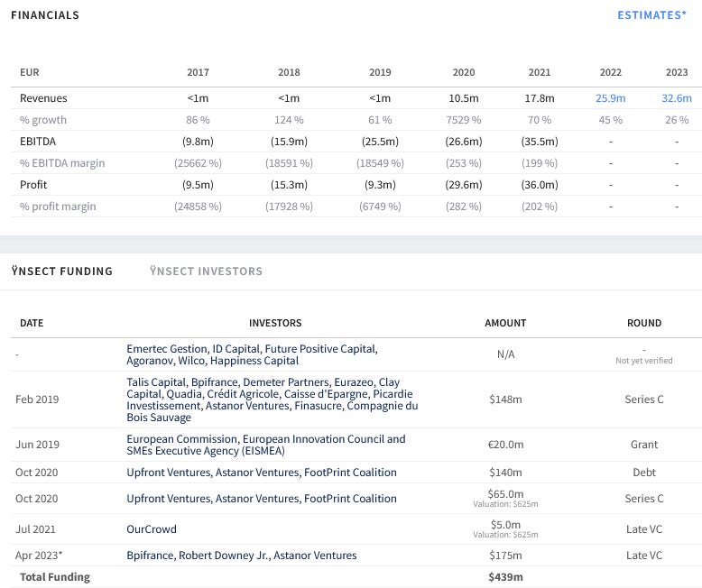702x588 pixels.
Task: Select the 2017 EBITDA value (9.8m)
Action: point(198,142)
